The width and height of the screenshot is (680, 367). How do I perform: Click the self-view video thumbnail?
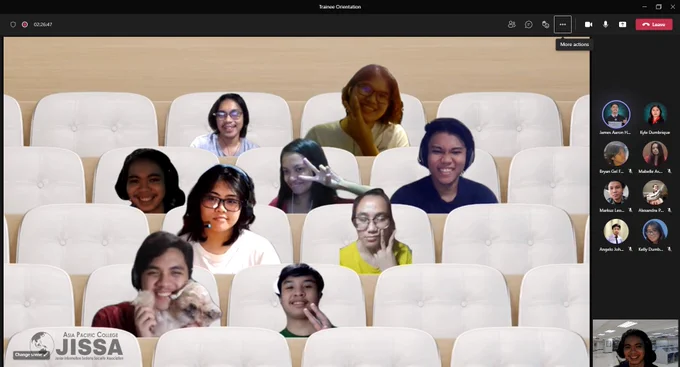pos(635,344)
